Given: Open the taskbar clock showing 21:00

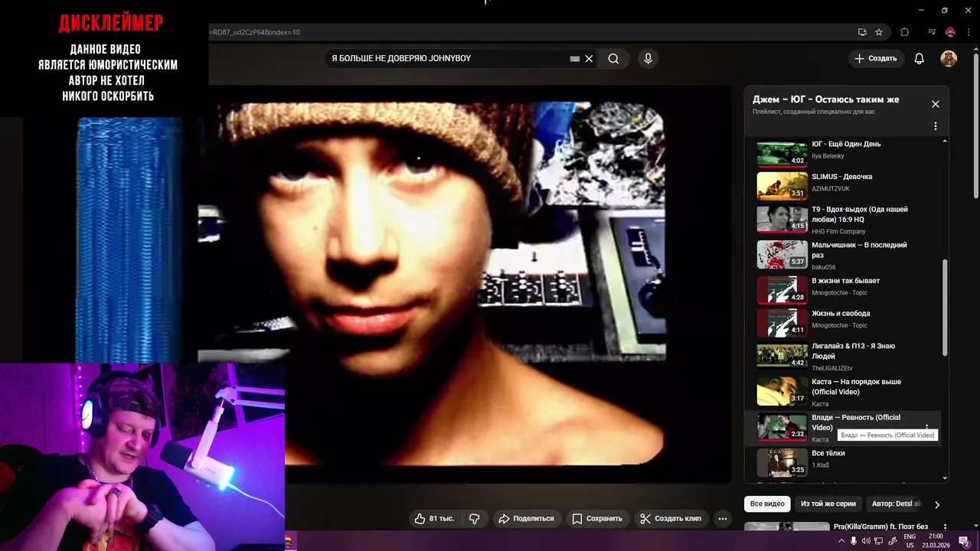Looking at the screenshot, I should point(935,541).
